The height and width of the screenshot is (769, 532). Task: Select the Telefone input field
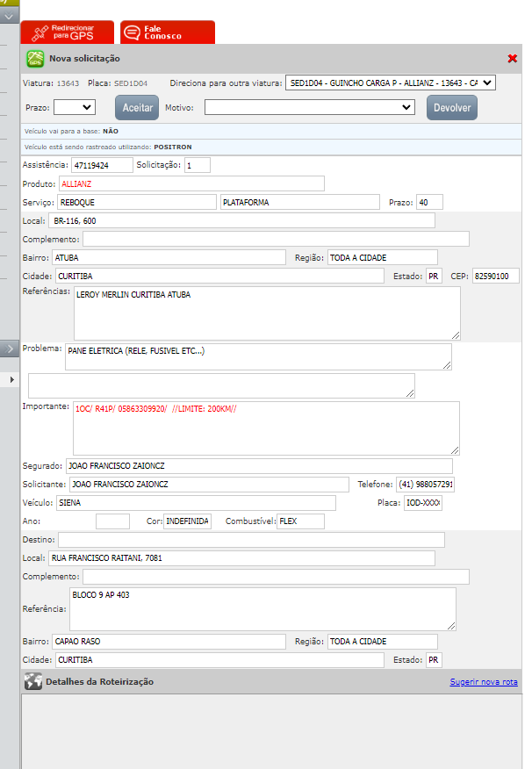pyautogui.click(x=425, y=485)
